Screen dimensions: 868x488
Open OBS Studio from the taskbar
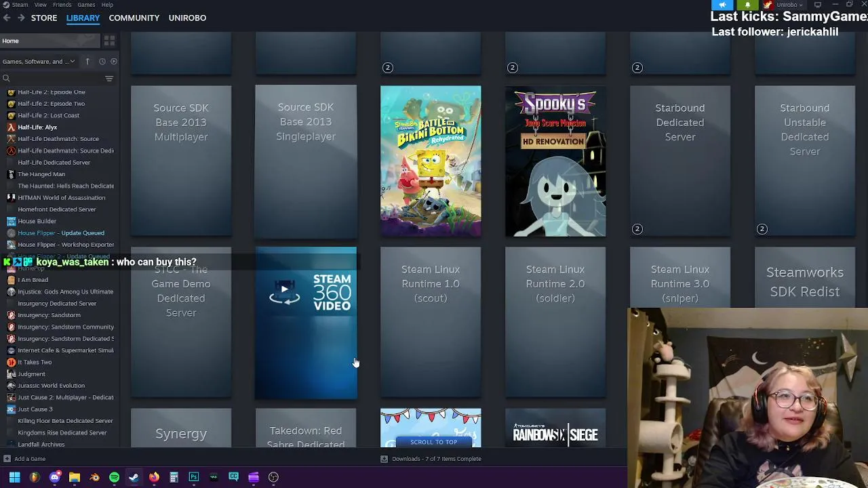(x=273, y=477)
